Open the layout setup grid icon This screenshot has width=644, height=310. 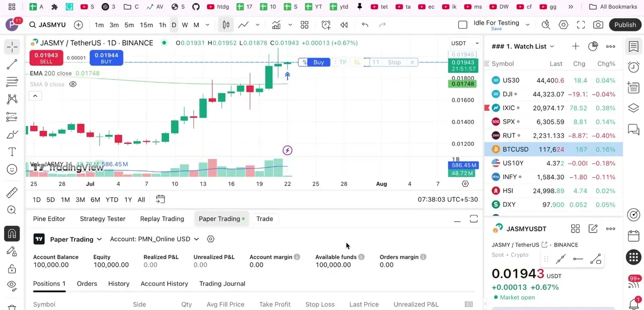click(x=304, y=25)
